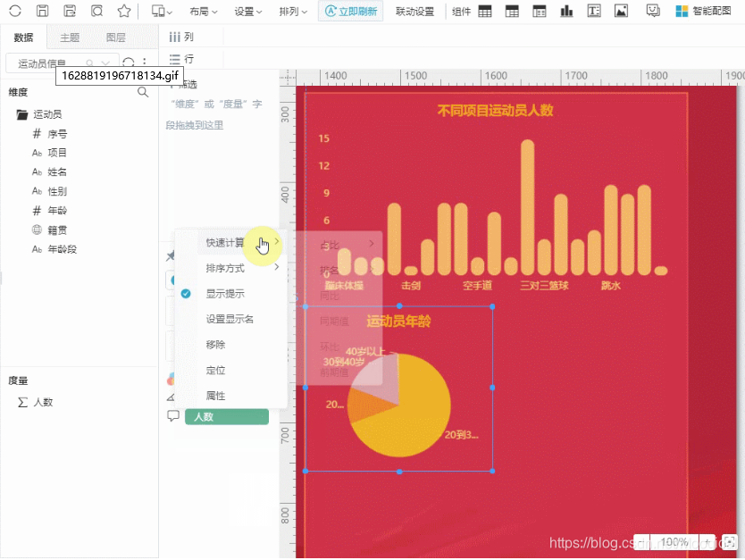745x560 pixels.
Task: Click the dataset refresh icon
Action: tap(129, 63)
